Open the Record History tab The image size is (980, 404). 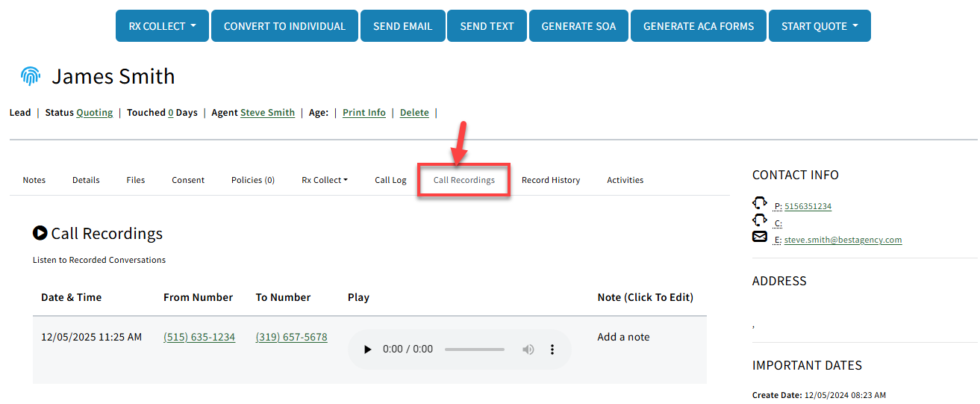[551, 180]
